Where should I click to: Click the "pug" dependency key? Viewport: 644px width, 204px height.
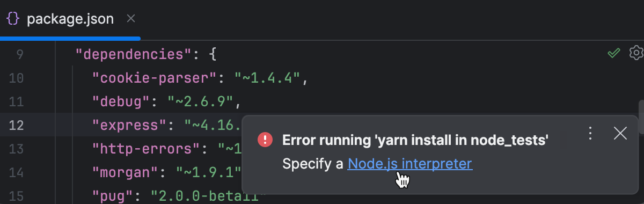(x=113, y=194)
